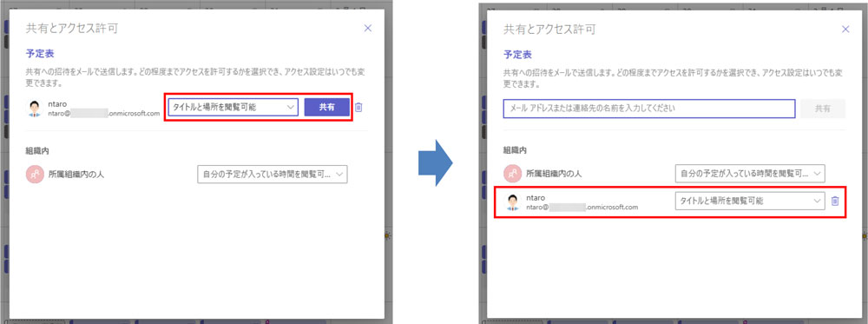Click the blue 共有 button in the left dialog

click(326, 108)
